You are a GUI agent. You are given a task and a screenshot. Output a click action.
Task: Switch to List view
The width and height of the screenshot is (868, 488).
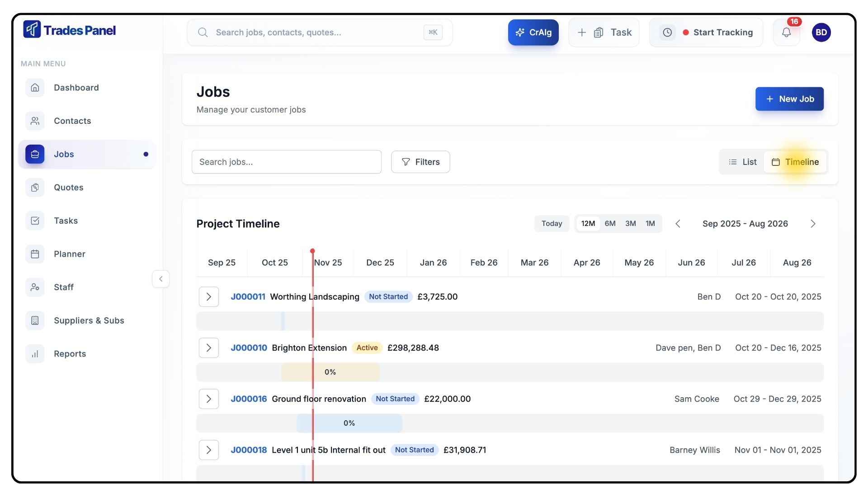742,162
